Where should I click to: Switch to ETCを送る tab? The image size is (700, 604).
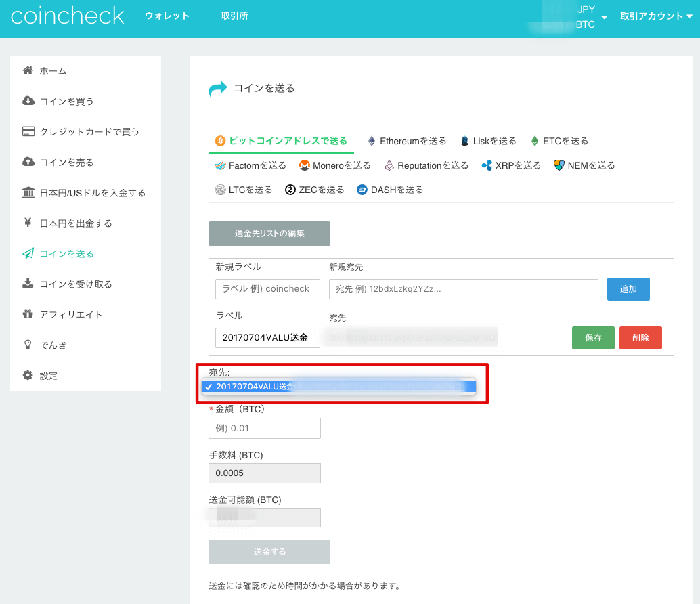tap(560, 141)
